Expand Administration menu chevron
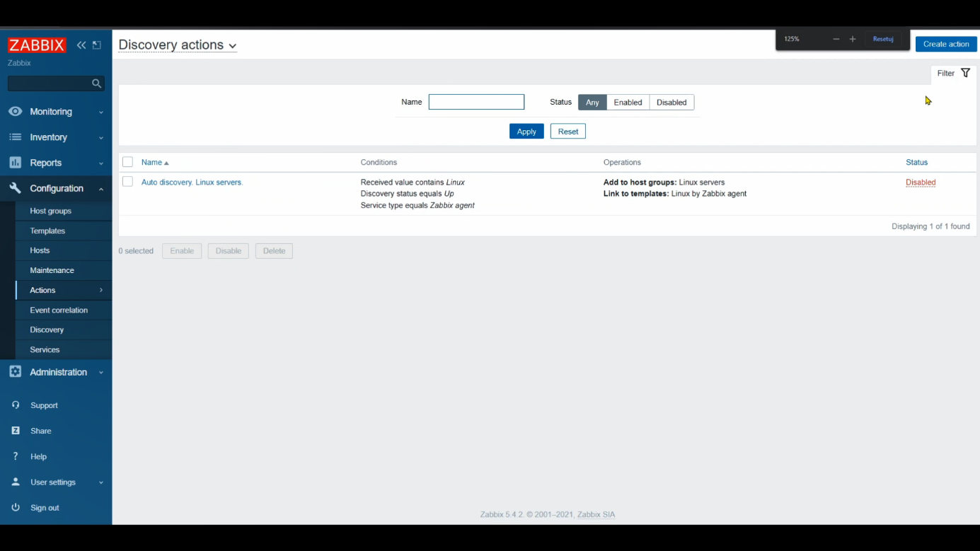 pyautogui.click(x=100, y=373)
